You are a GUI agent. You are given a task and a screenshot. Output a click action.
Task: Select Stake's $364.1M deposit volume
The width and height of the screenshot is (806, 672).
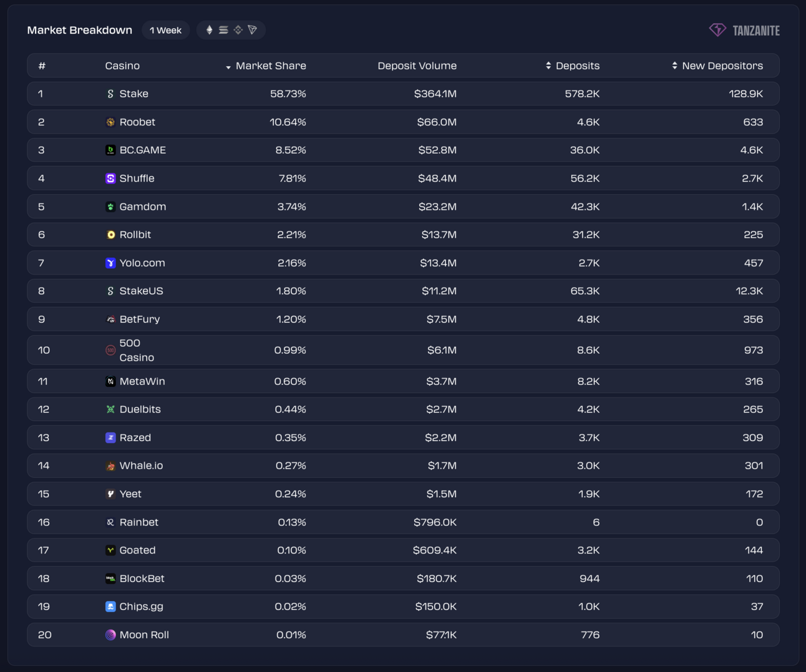(435, 94)
